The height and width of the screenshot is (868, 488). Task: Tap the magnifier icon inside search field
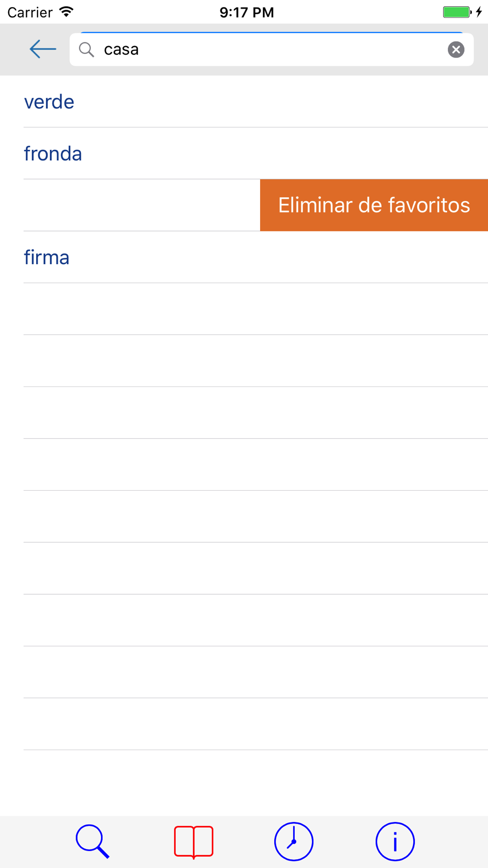(x=86, y=49)
